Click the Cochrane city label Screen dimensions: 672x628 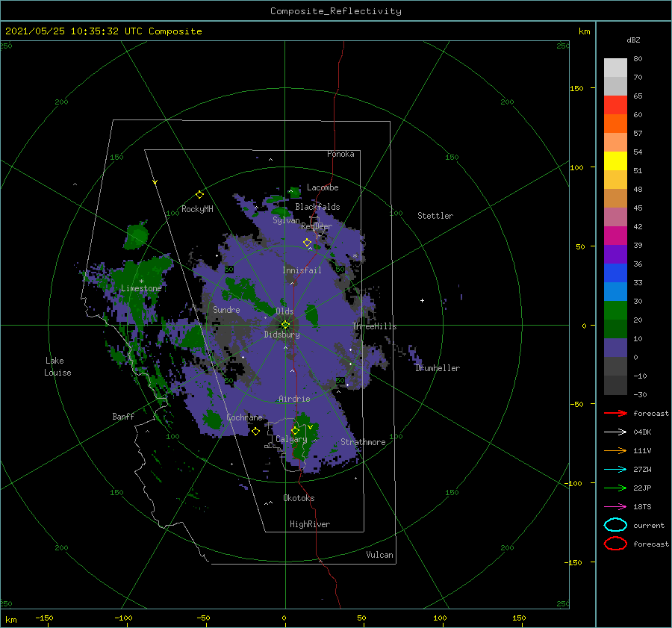(x=244, y=417)
